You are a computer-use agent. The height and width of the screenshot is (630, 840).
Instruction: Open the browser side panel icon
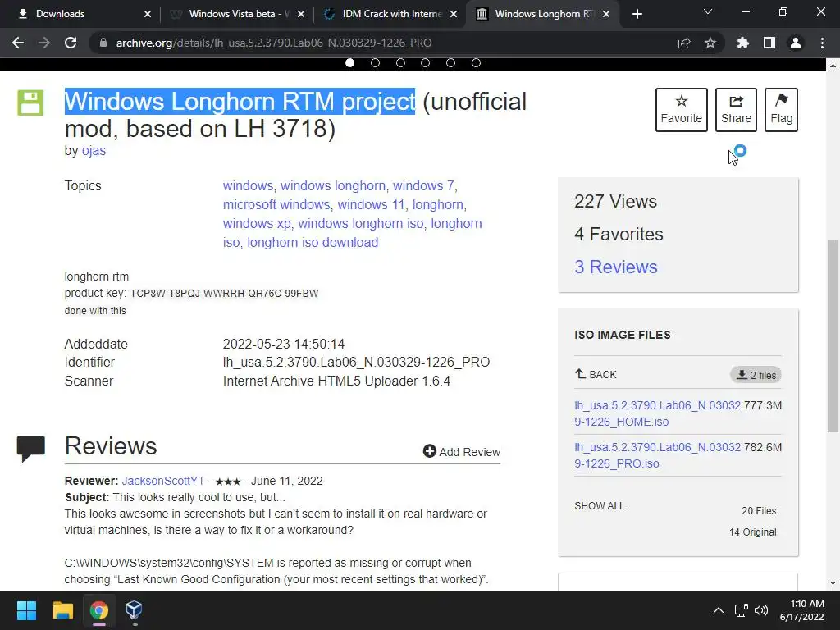click(x=769, y=43)
